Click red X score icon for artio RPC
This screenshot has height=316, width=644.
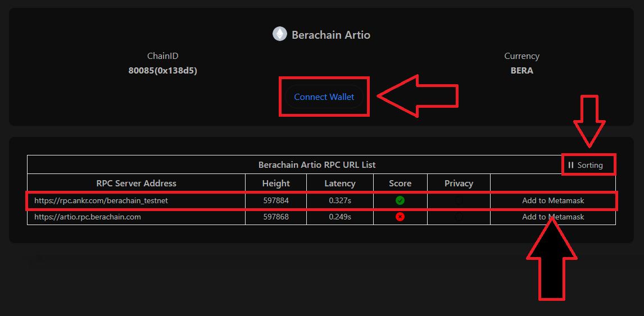(400, 217)
